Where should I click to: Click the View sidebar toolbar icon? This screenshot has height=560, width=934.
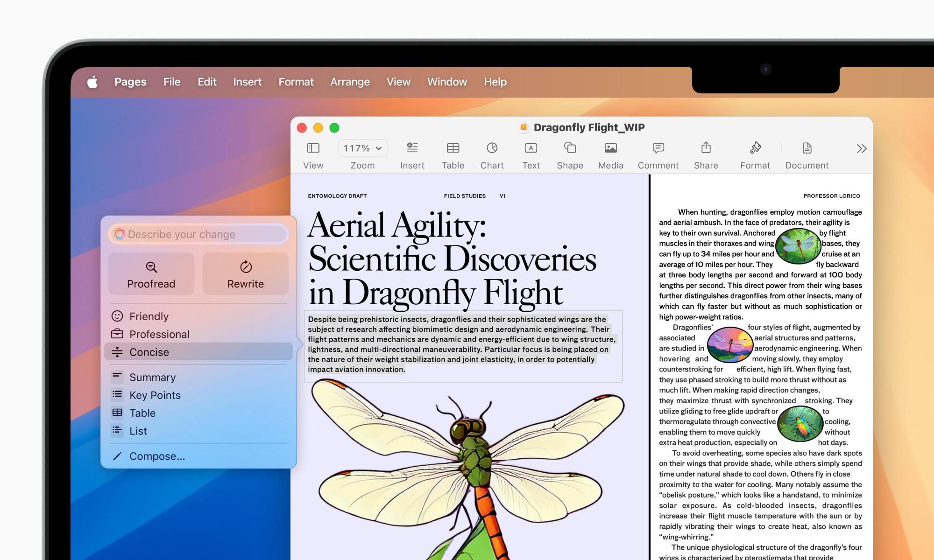tap(313, 148)
